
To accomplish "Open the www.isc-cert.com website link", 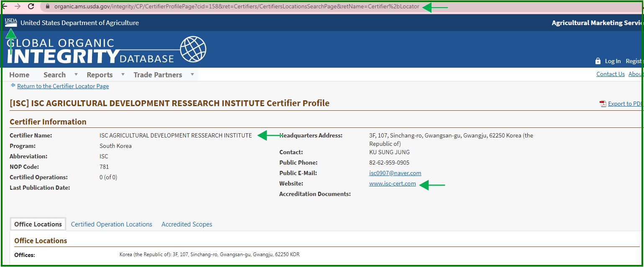I will (x=392, y=183).
